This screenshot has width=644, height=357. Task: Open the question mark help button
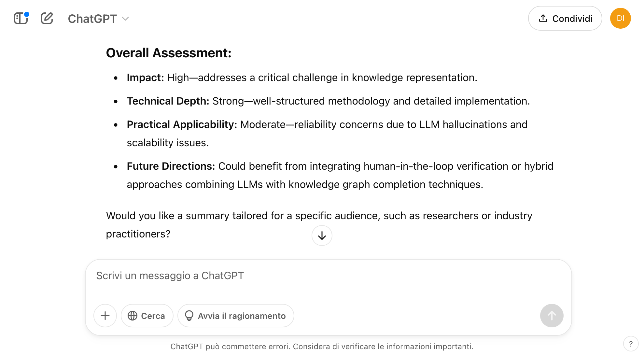point(631,344)
